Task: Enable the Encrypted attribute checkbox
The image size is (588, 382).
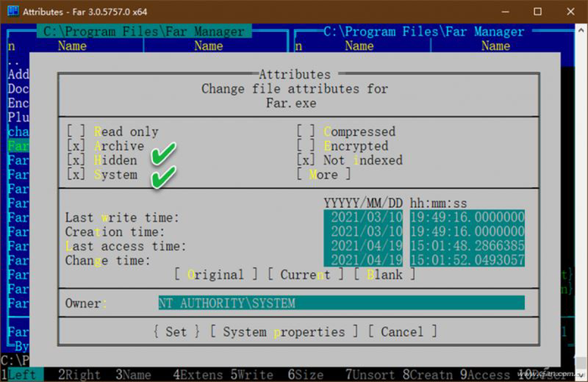Action: tap(306, 146)
